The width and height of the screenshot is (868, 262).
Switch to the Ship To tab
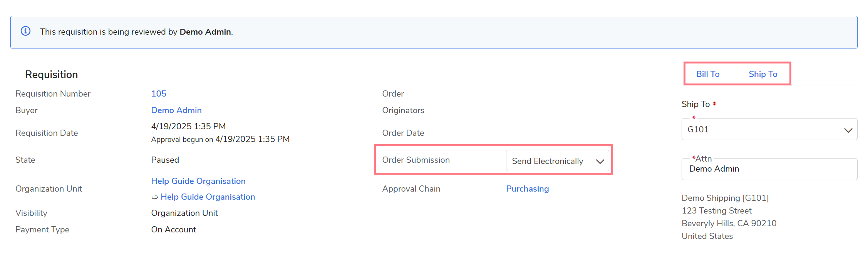(x=762, y=74)
